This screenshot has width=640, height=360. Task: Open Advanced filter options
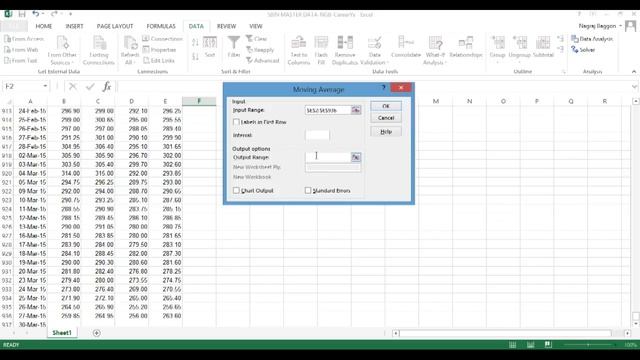262,60
